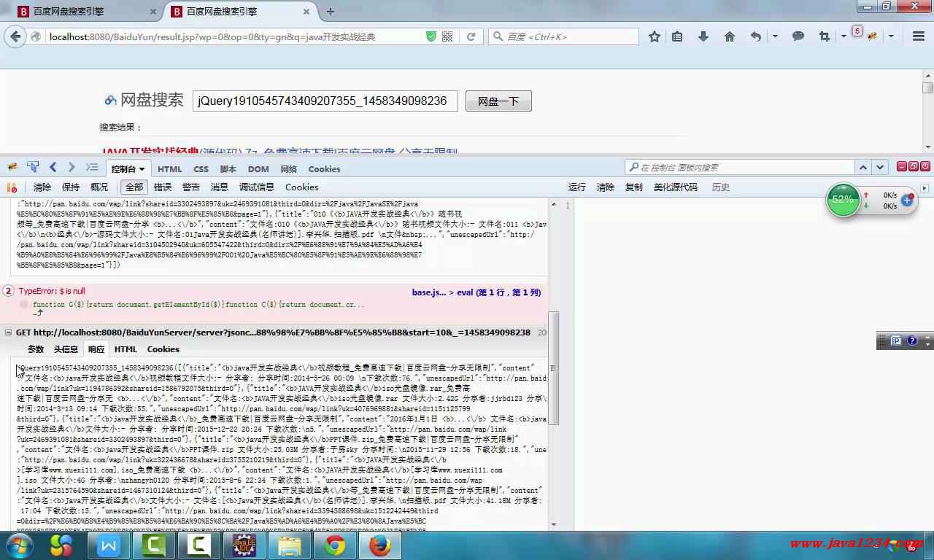Toggle the 概况 profile option
The height and width of the screenshot is (560, 934).
pos(99,187)
